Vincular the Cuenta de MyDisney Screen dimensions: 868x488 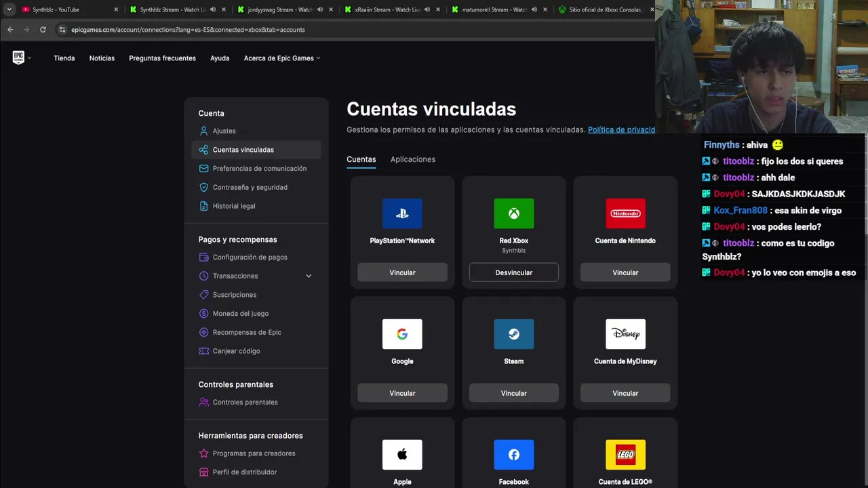625,393
